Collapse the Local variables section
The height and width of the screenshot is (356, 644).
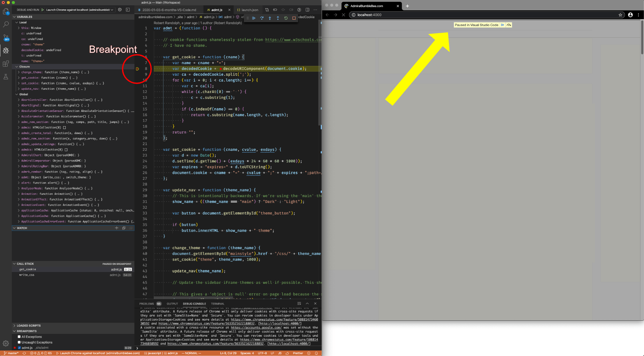pos(16,22)
